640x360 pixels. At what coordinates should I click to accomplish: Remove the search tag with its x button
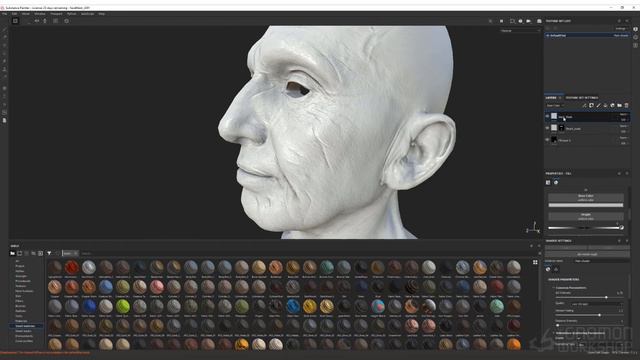76,253
